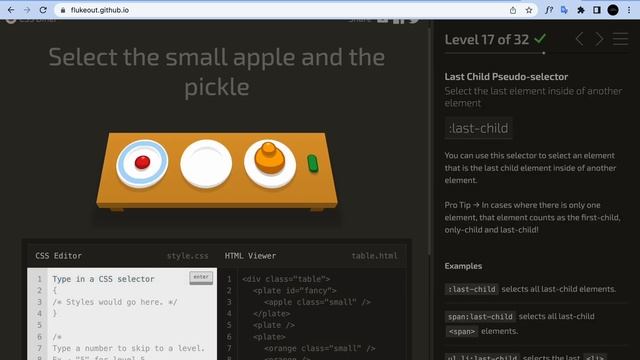Click the green pickle on the table
The height and width of the screenshot is (360, 640).
pos(313,163)
